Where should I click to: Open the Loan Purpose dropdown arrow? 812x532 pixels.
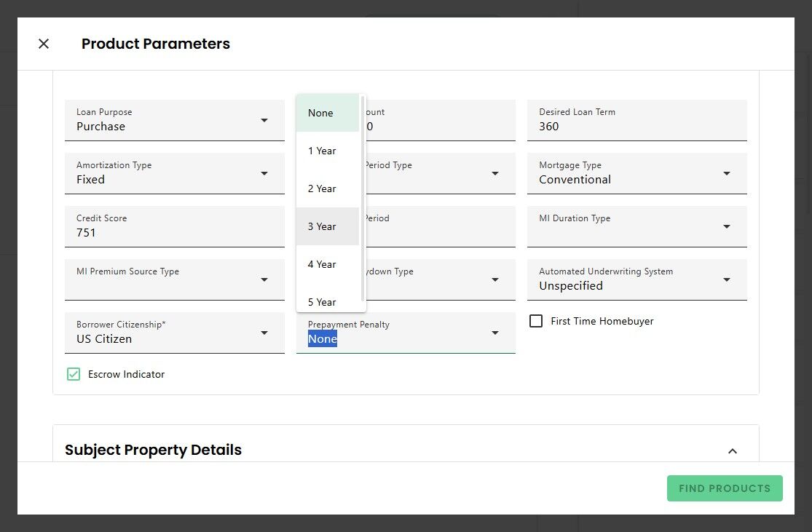click(264, 120)
